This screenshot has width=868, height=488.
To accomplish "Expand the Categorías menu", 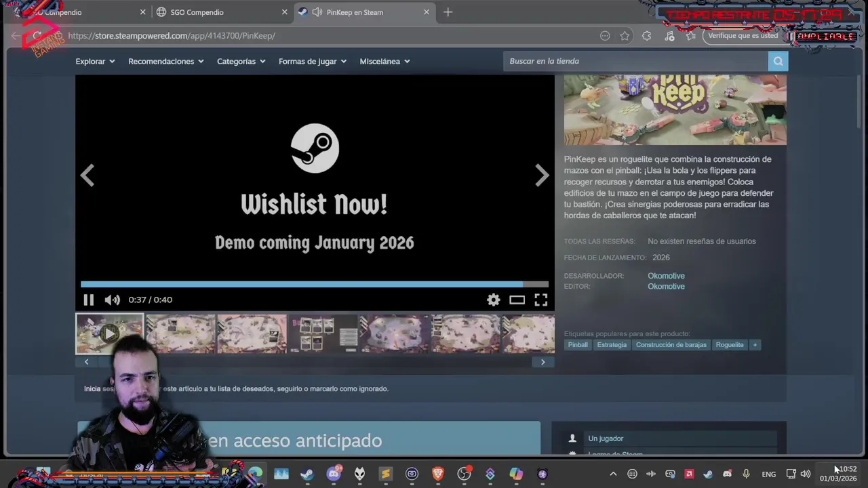I will point(241,61).
